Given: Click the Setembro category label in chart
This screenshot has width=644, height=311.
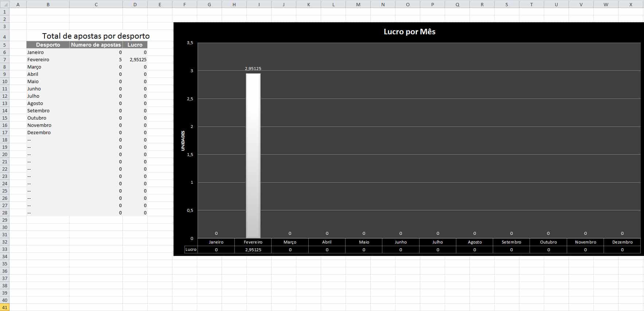Looking at the screenshot, I should [511, 242].
